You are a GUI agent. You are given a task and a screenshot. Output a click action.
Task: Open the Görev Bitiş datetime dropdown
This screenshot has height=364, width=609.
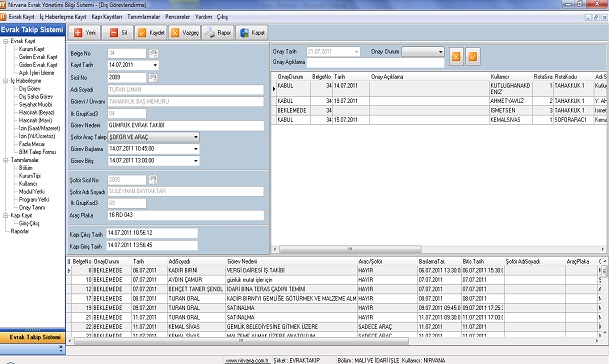195,160
